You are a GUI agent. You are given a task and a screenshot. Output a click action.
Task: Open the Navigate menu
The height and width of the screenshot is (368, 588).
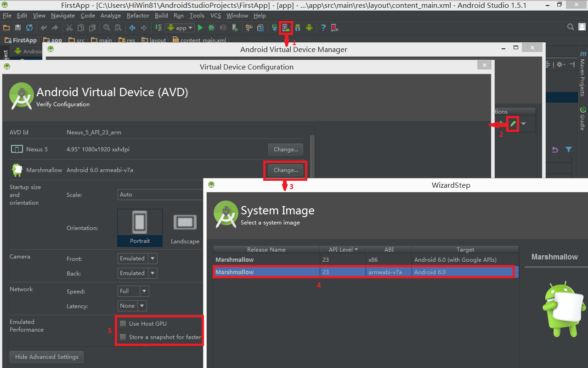point(63,15)
